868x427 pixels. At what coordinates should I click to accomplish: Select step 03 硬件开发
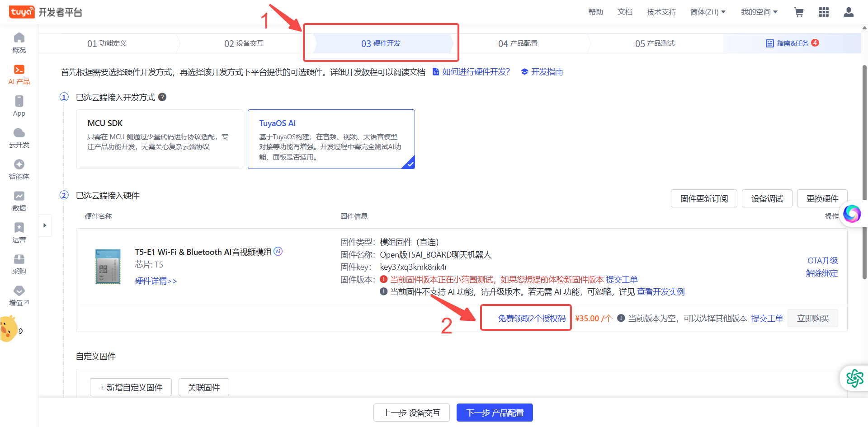(381, 43)
